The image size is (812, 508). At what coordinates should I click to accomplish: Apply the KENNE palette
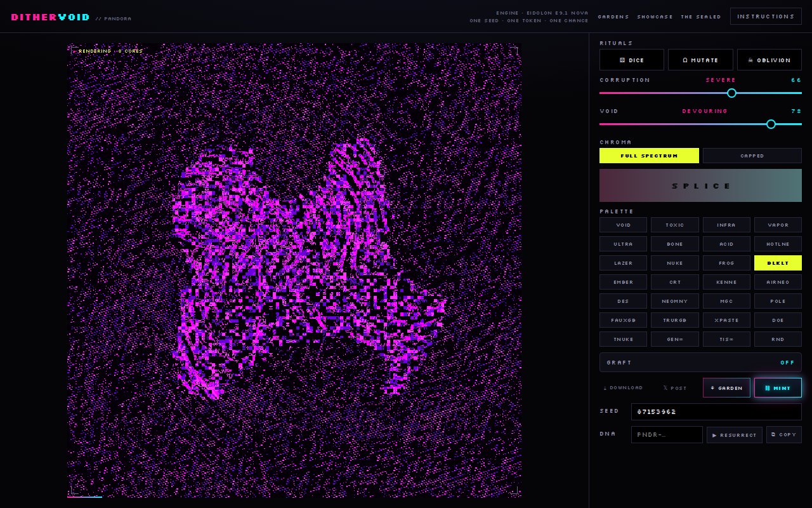[x=726, y=282]
